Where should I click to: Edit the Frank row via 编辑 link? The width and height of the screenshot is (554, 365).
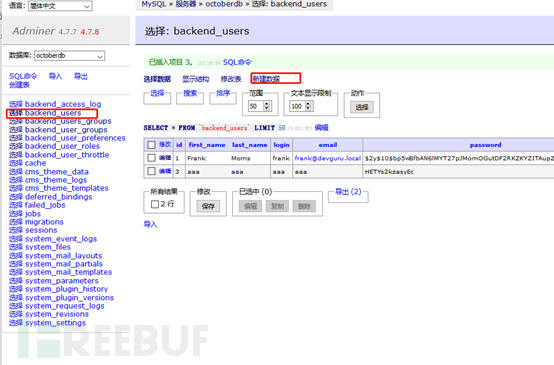[x=165, y=158]
